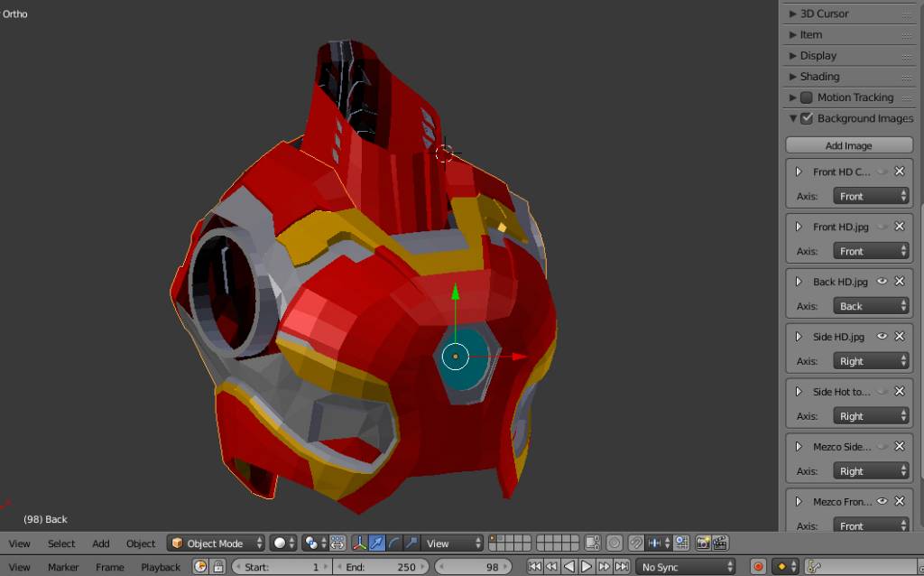This screenshot has width=924, height=576.
Task: Toggle the 3D manipulator axes icon
Action: [359, 543]
